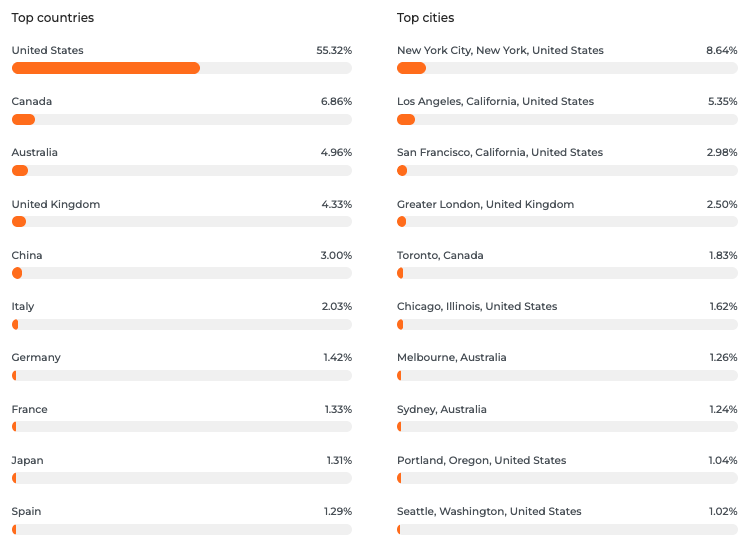752x546 pixels.
Task: Click the Australia country row label
Action: pos(35,153)
